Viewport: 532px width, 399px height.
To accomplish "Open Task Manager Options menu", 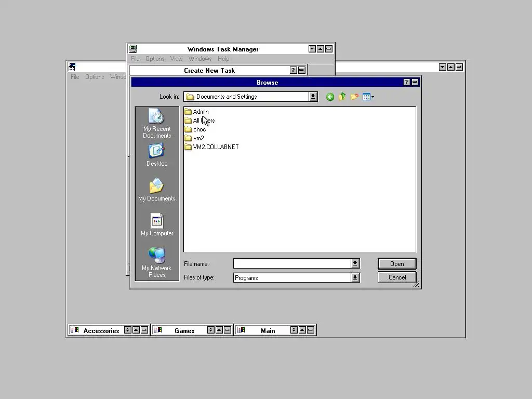I will 155,59.
